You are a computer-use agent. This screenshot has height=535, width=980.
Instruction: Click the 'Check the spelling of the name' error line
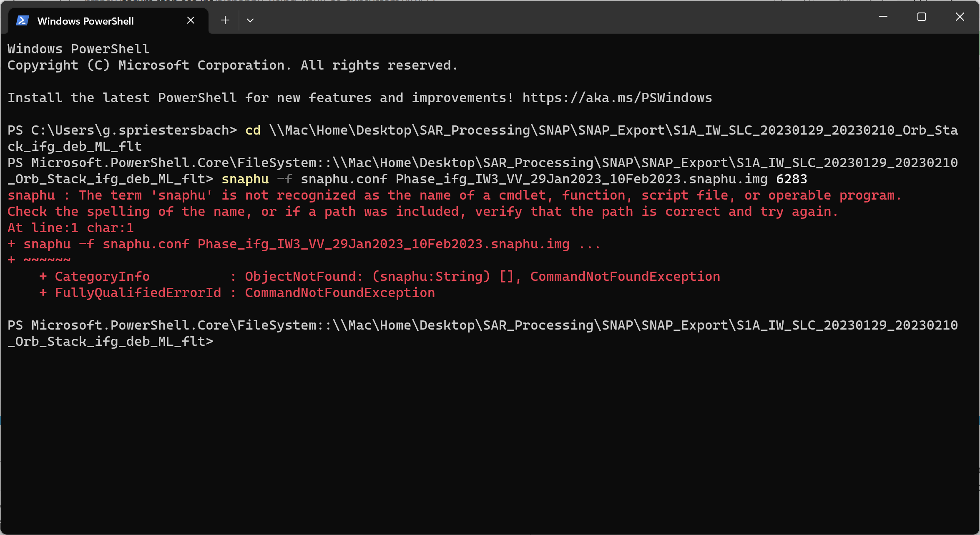(422, 212)
